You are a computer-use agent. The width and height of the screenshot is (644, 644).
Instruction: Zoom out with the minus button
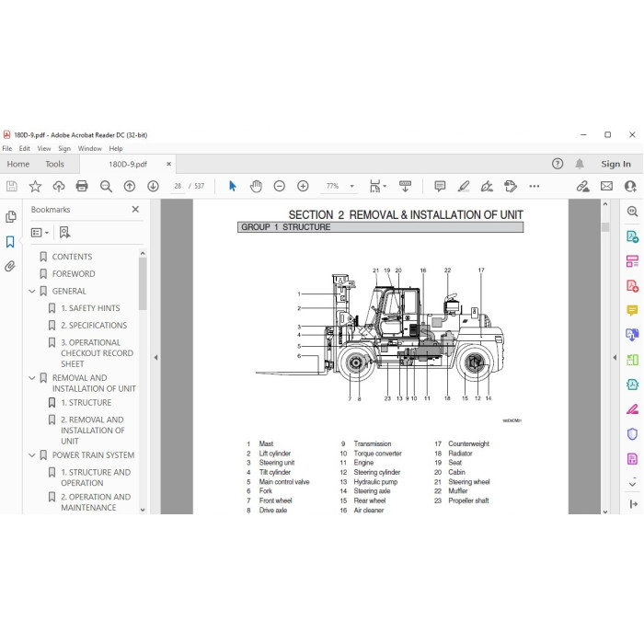(280, 187)
